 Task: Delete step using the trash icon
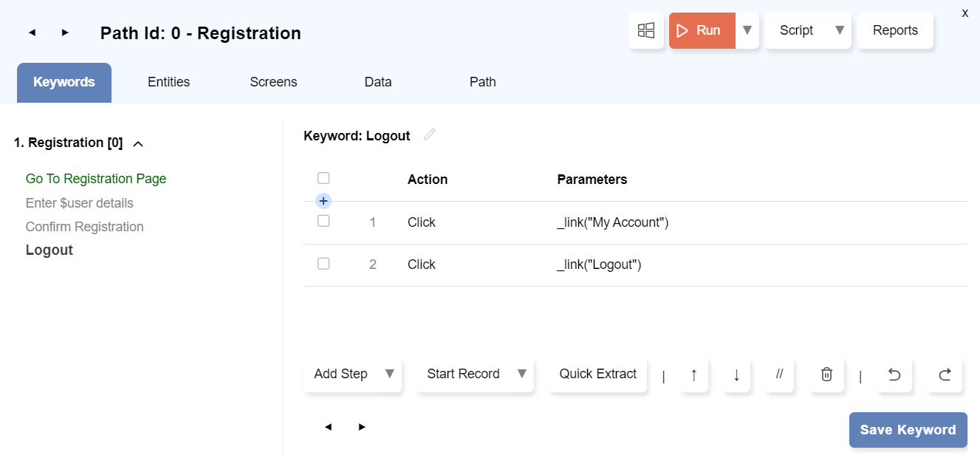tap(826, 375)
